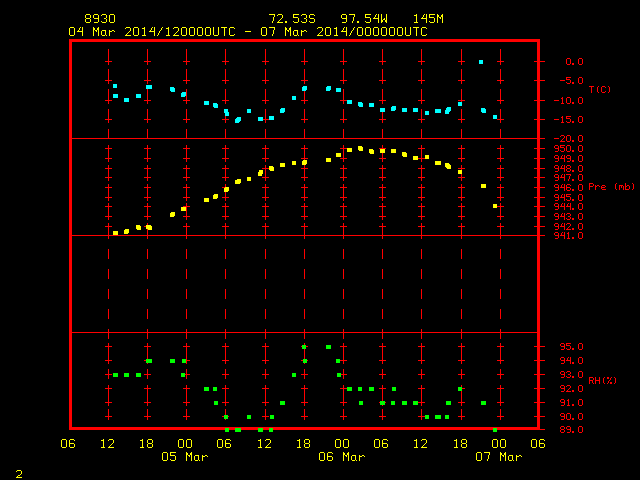
Task: Click the 145M elevation label
Action: (x=428, y=19)
